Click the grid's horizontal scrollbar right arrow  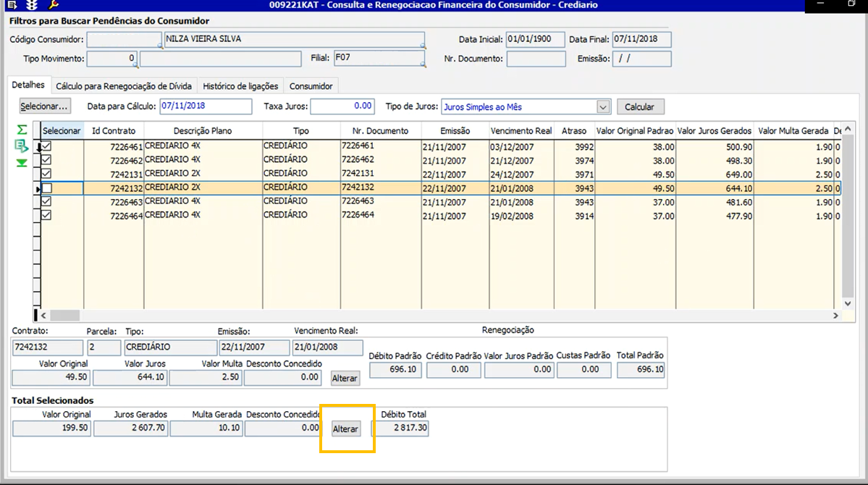[x=836, y=316]
